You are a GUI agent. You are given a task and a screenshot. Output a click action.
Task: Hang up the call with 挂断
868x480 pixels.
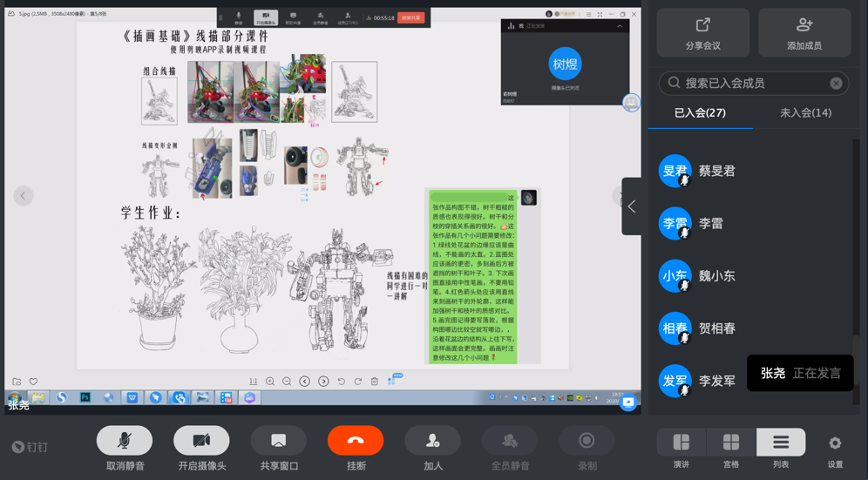click(356, 441)
